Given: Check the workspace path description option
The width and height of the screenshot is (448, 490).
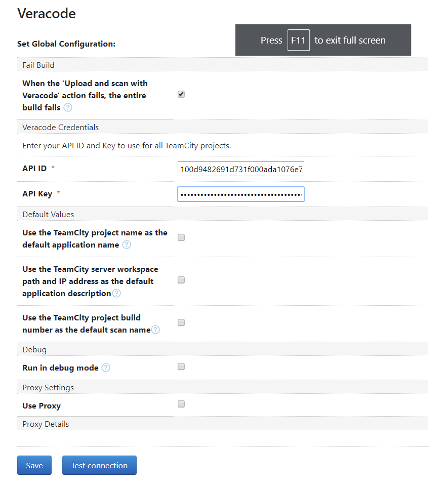Looking at the screenshot, I should point(181,279).
